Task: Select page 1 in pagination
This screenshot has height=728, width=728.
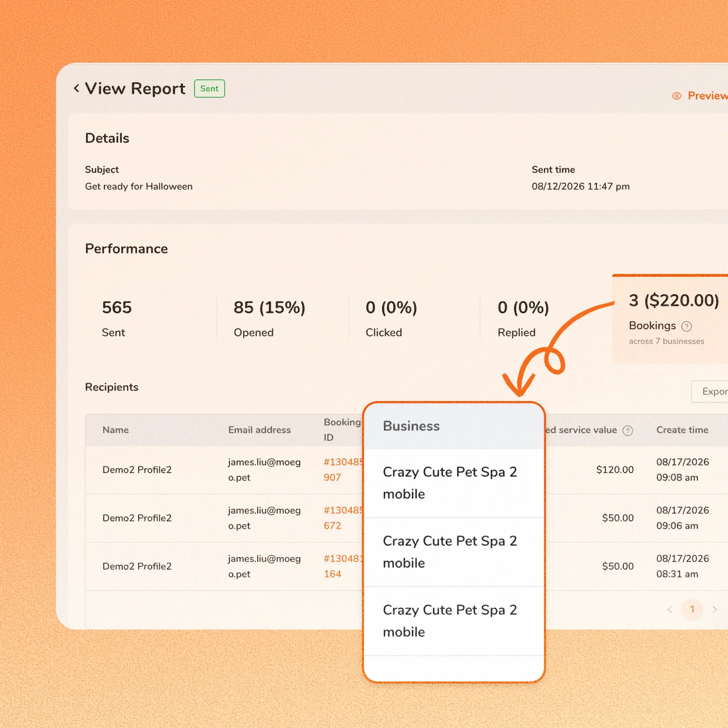Action: pos(692,609)
